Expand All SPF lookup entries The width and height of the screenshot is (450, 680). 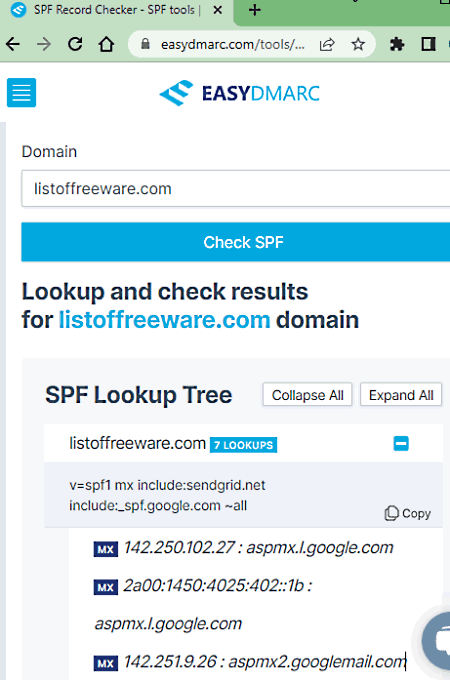click(x=401, y=395)
